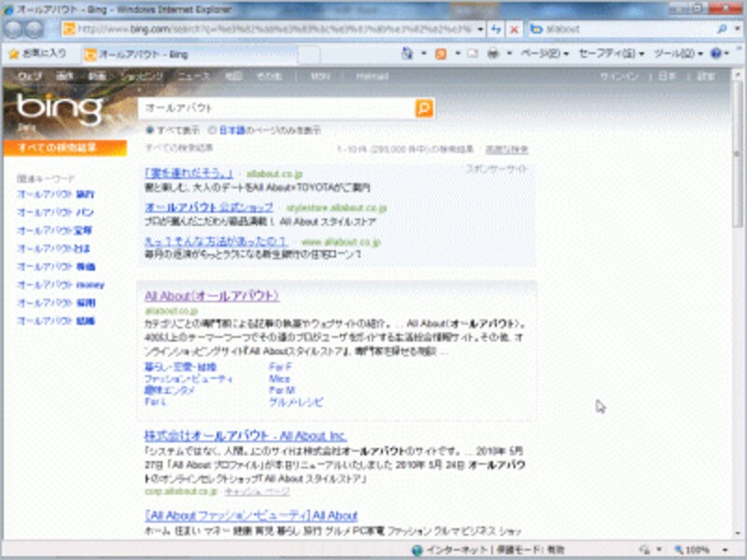Click the first related keyword under 関連キーワード

point(56,194)
